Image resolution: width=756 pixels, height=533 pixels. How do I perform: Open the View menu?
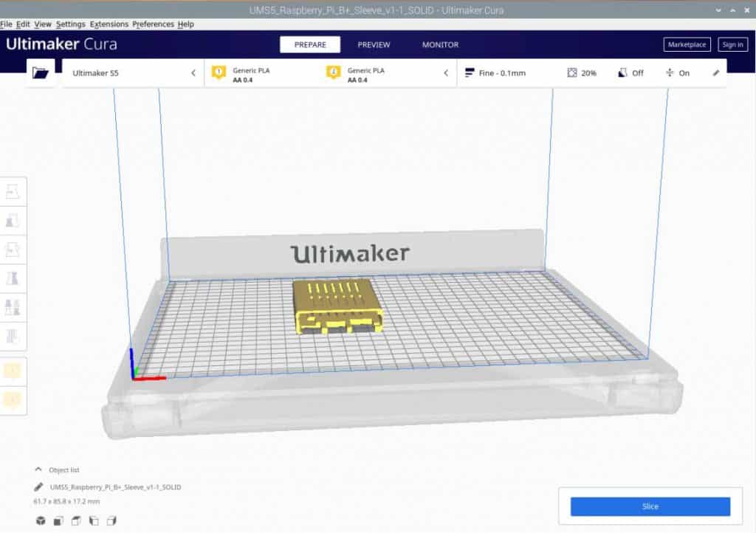[42, 24]
